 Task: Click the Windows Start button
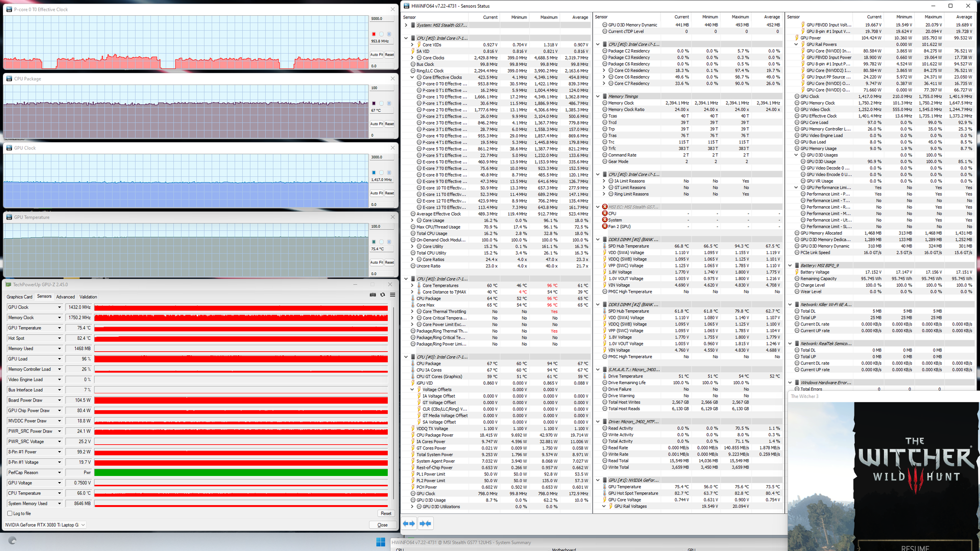pos(381,542)
